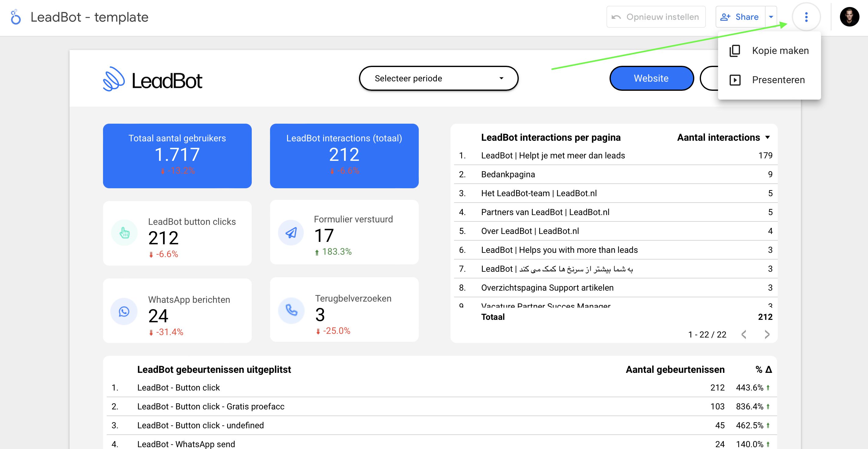
Task: Open the three-dot more options menu
Action: [806, 17]
